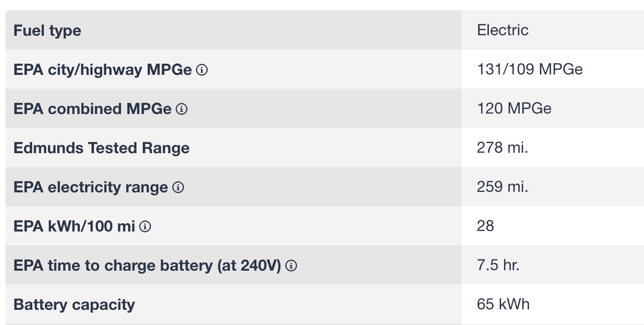Click the Battery capacity row label
The height and width of the screenshot is (325, 644).
click(x=74, y=304)
